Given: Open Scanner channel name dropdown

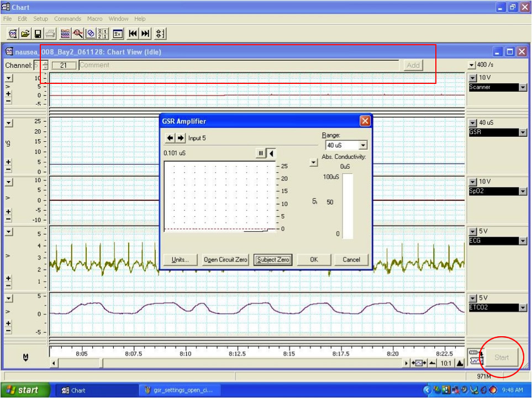Looking at the screenshot, I should point(523,87).
